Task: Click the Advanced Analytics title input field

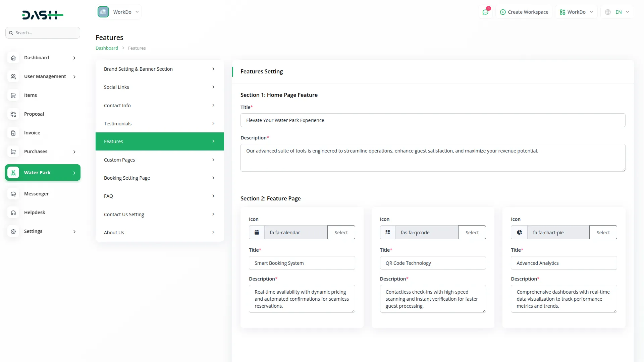Action: click(x=563, y=263)
